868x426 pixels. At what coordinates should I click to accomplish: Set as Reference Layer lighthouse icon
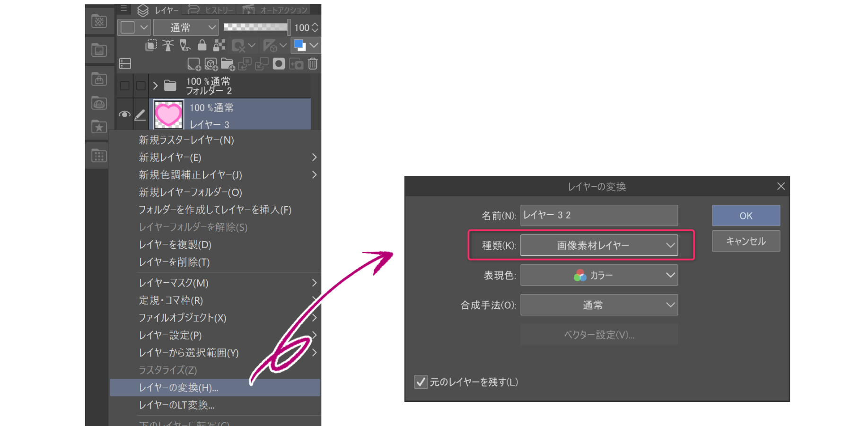168,45
